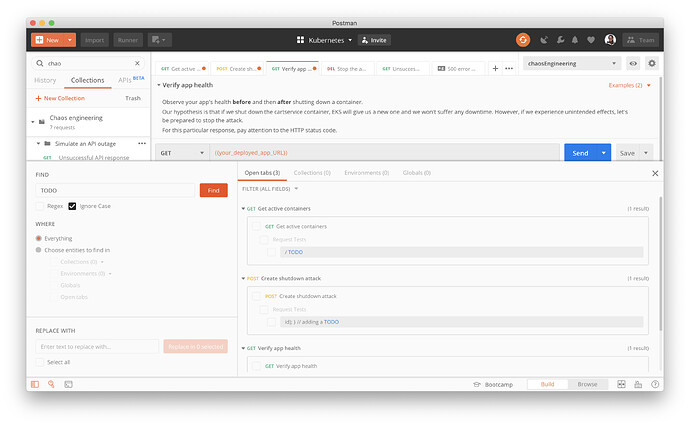
Task: Click the new window icon dropdown in header
Action: click(x=159, y=40)
